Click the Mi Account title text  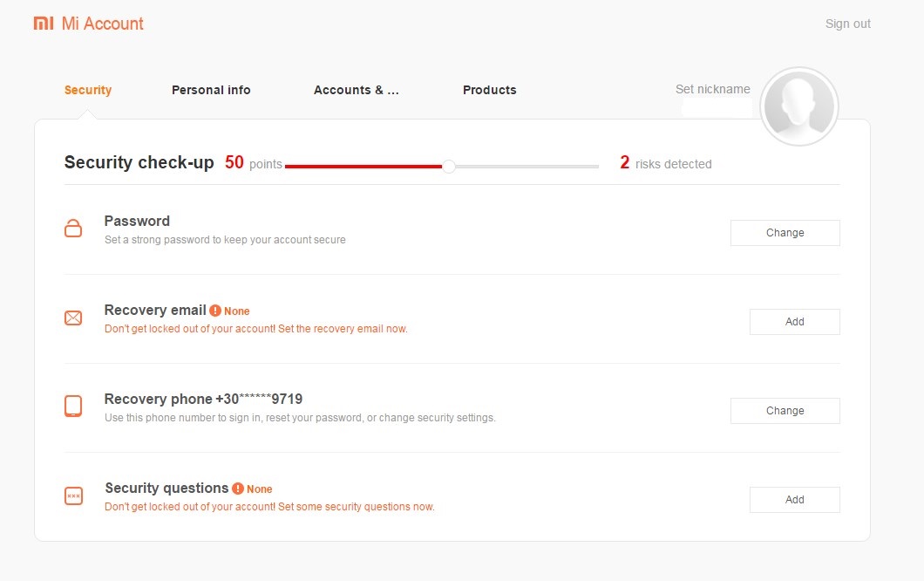(103, 24)
